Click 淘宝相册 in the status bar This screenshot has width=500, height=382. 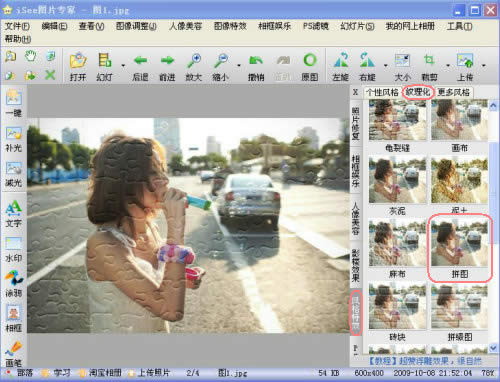[105, 373]
